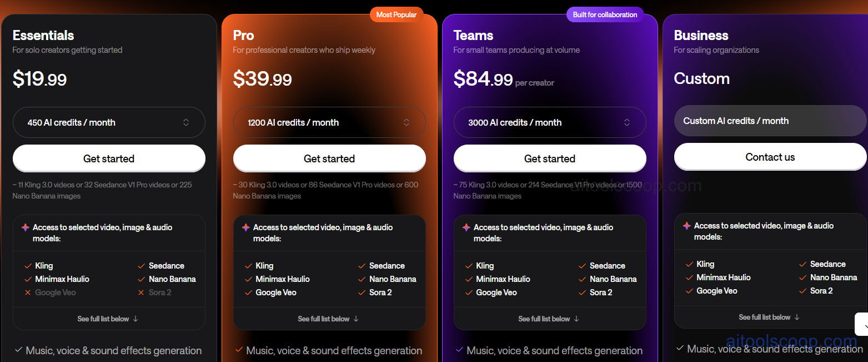This screenshot has width=868, height=362.
Task: Click Contact us on Business plan
Action: click(770, 156)
